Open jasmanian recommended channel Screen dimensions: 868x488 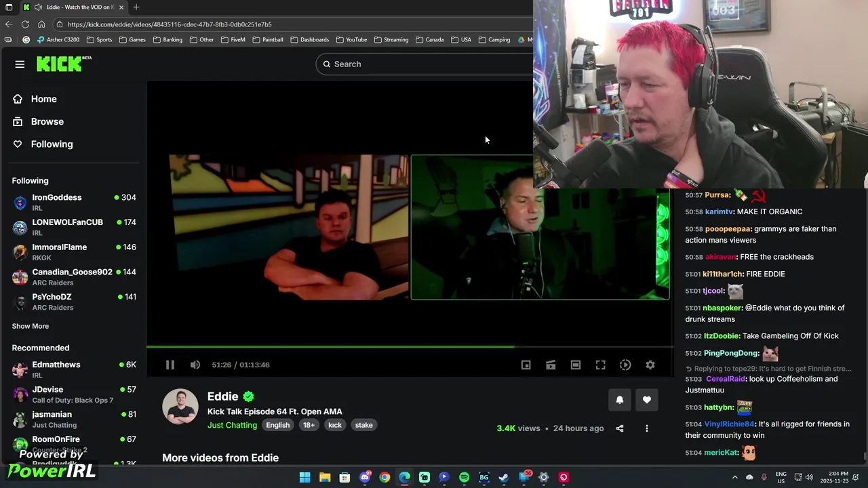(x=75, y=419)
